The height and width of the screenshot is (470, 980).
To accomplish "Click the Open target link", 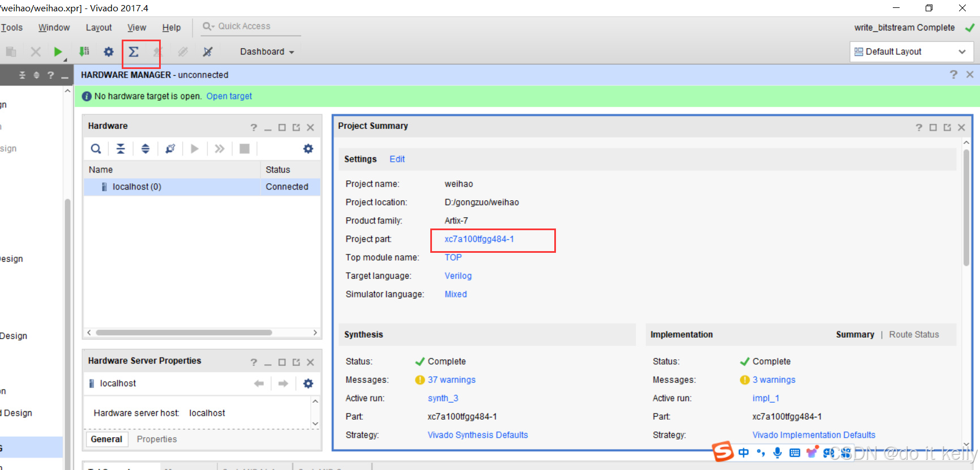I will pyautogui.click(x=229, y=96).
